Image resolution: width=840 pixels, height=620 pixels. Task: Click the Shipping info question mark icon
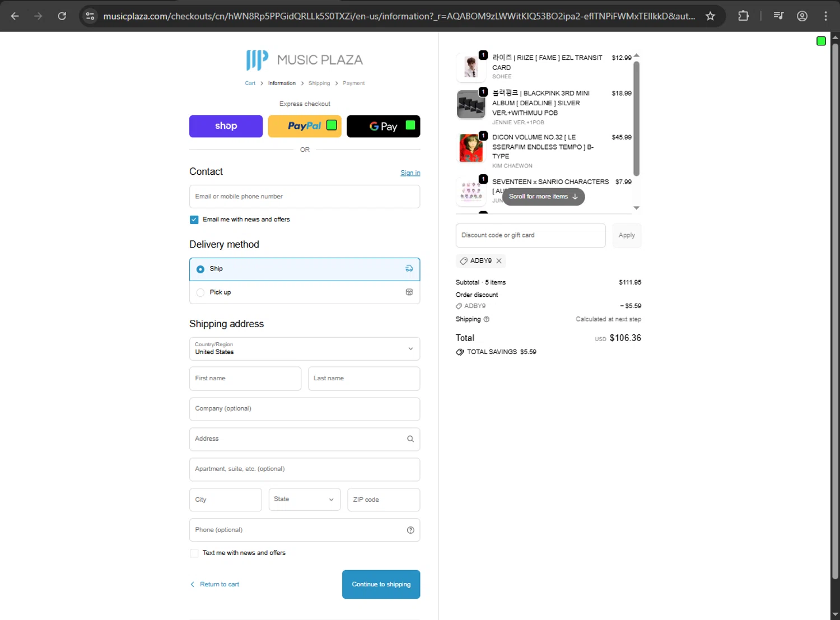pos(486,319)
